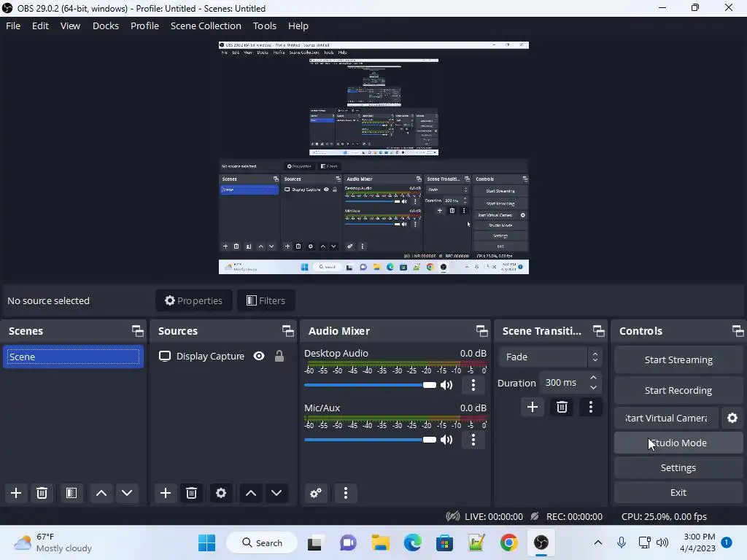This screenshot has width=747, height=560.
Task: Select the Scene item in Scenes list
Action: (x=74, y=357)
